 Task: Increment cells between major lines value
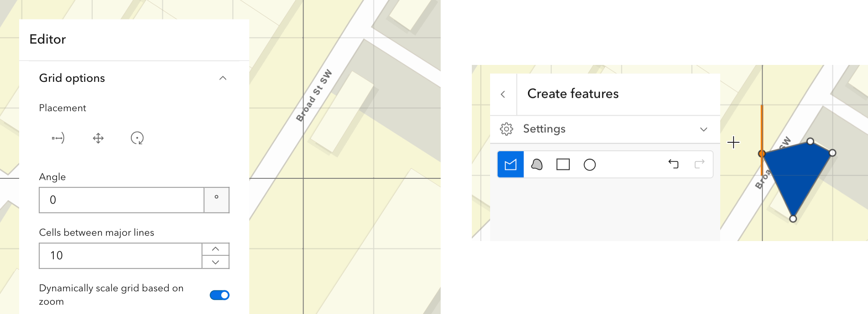click(x=216, y=249)
